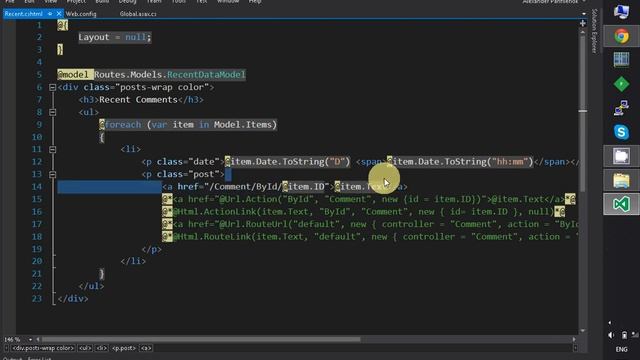Open the network computers taskbar icon
The width and height of the screenshot is (640, 360).
coord(621,108)
